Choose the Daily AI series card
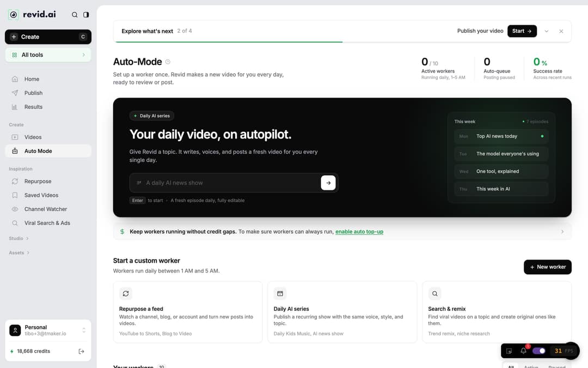588x368 pixels. click(x=342, y=312)
